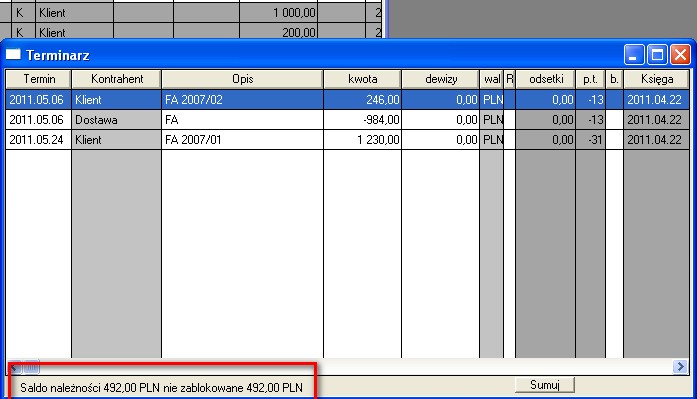Click the Terminarz window title icon
Image resolution: width=697 pixels, height=399 pixels.
point(13,55)
